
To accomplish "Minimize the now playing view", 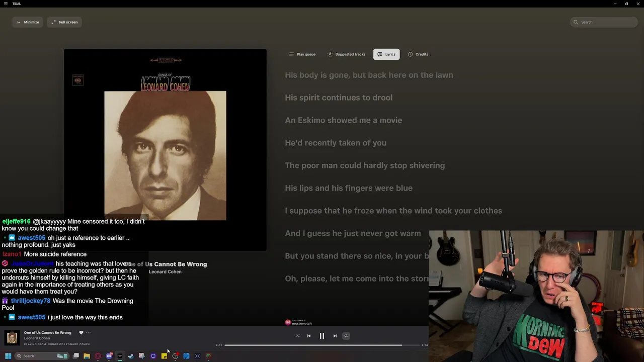I will click(x=28, y=22).
